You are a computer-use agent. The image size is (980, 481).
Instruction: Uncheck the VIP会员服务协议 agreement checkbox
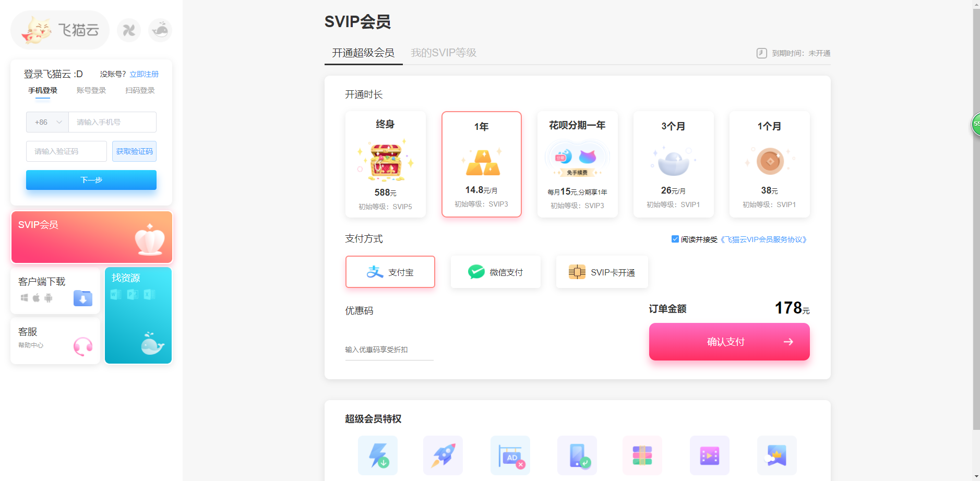pyautogui.click(x=675, y=239)
